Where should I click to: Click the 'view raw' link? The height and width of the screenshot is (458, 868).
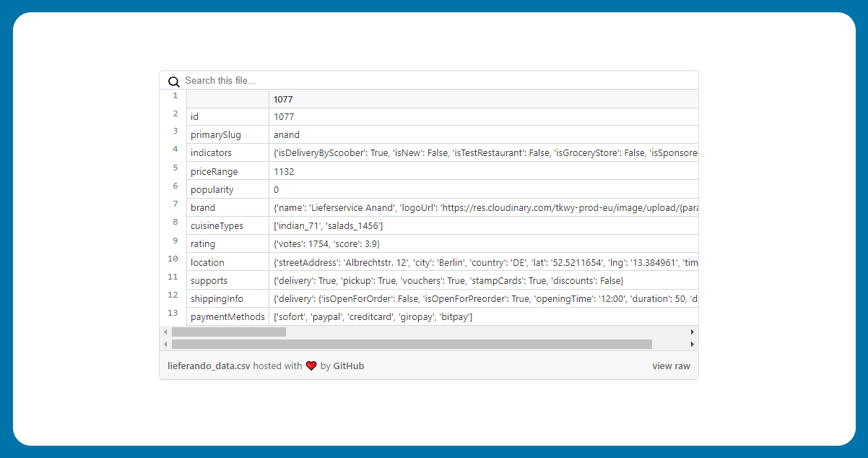pos(671,366)
